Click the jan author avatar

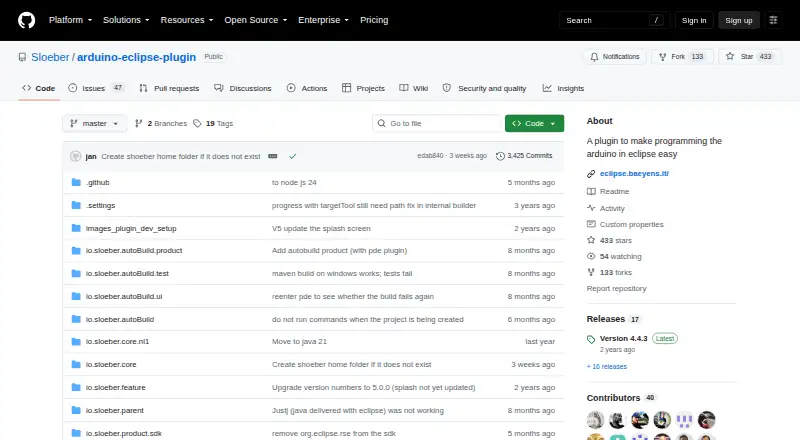point(76,156)
